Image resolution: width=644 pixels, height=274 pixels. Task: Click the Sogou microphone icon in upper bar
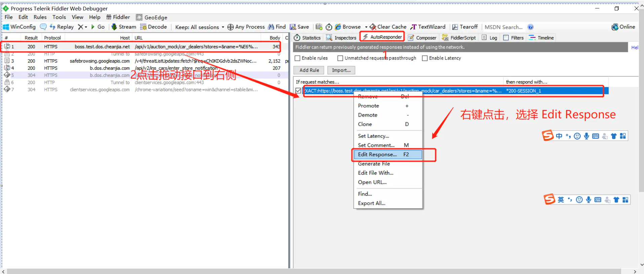[x=586, y=136]
